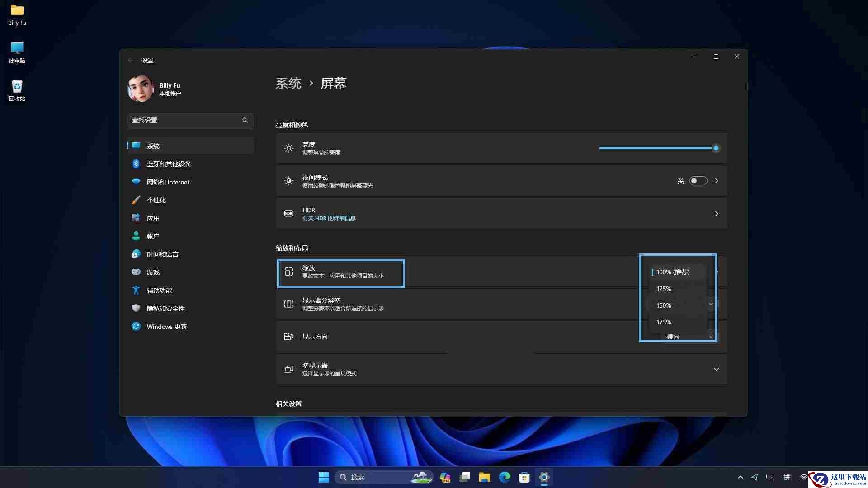Select Windows 更新 in the sidebar

(190, 327)
